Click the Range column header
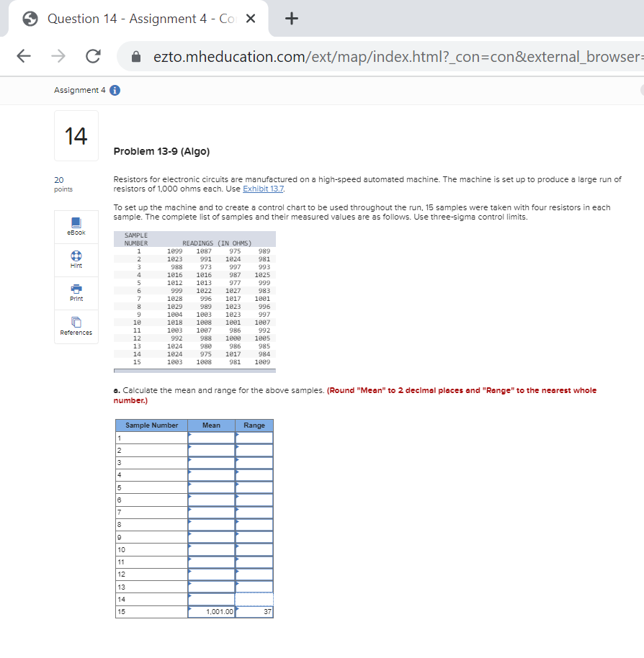The width and height of the screenshot is (644, 658). (x=254, y=425)
